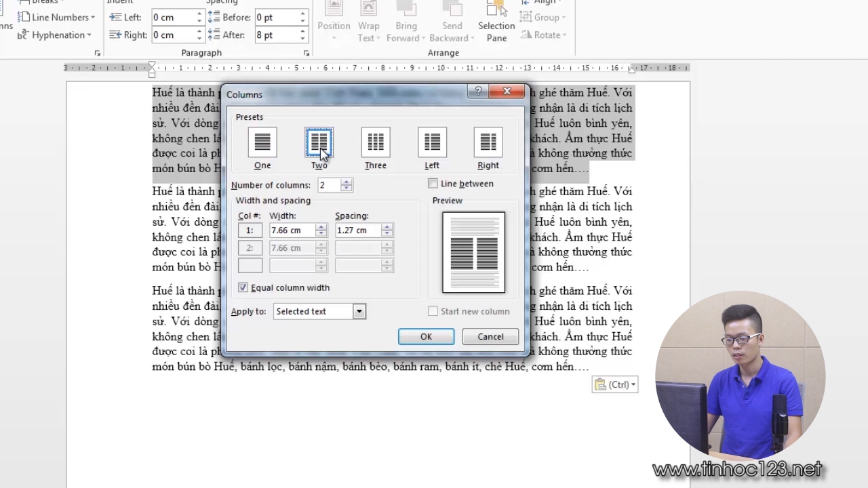Uncheck Equal column width
This screenshot has width=868, height=488.
(x=243, y=287)
